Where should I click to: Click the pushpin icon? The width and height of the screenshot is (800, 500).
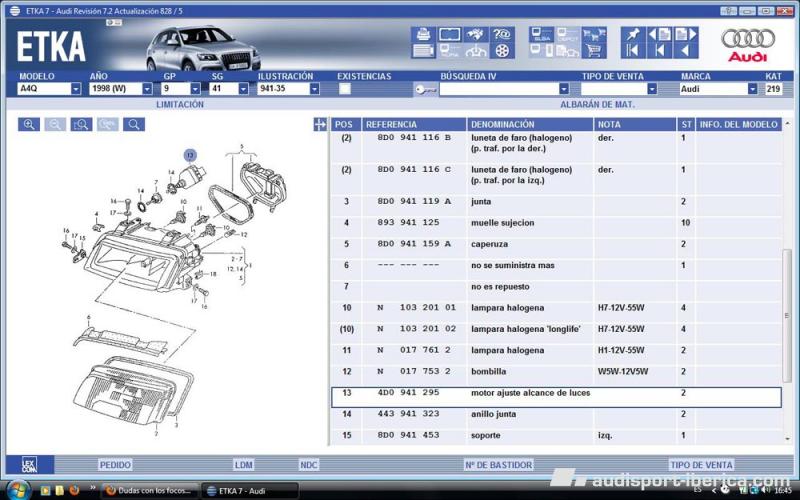(633, 35)
